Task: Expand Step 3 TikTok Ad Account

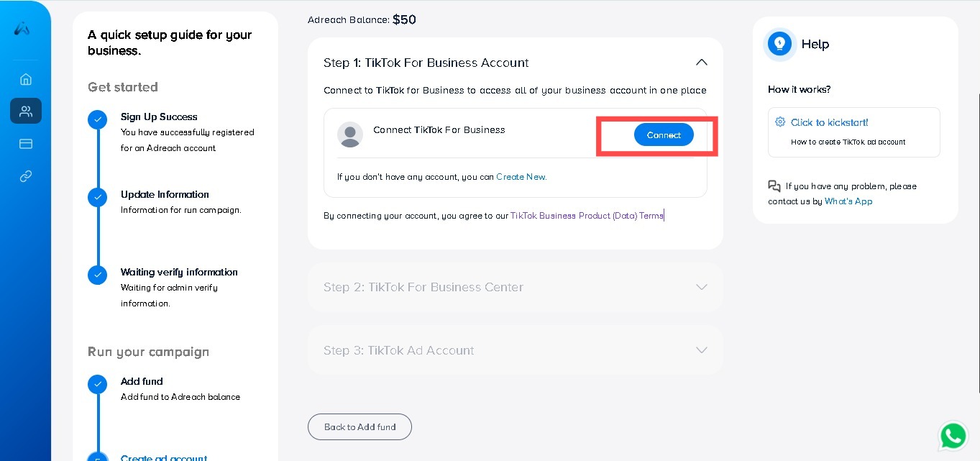Action: (702, 350)
